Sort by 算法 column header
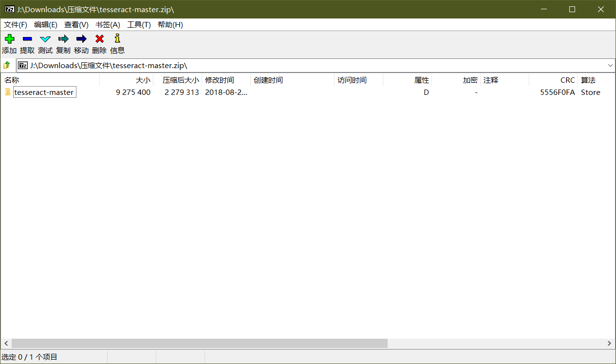616x364 pixels. (597, 80)
